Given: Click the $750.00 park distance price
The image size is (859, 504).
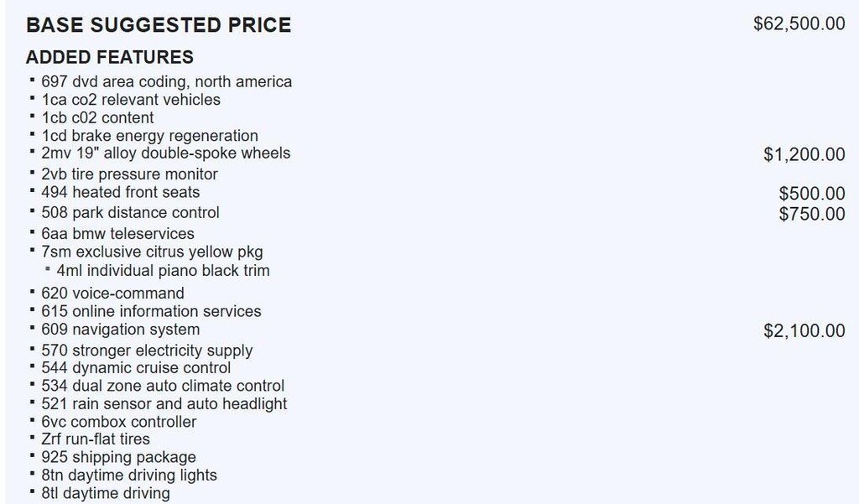Looking at the screenshot, I should coord(811,214).
